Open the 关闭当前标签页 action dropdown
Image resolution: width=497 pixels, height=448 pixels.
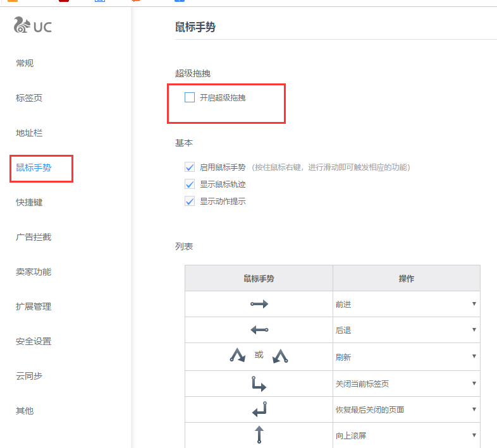406,384
